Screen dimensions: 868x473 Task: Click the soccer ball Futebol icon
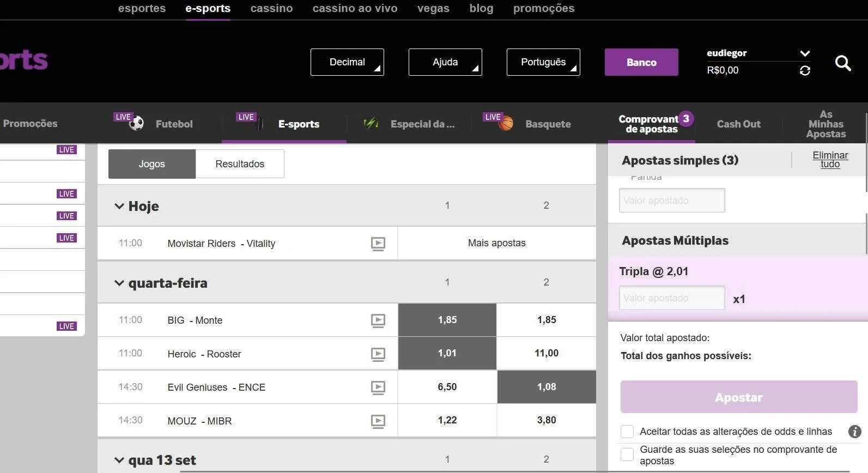pyautogui.click(x=136, y=123)
